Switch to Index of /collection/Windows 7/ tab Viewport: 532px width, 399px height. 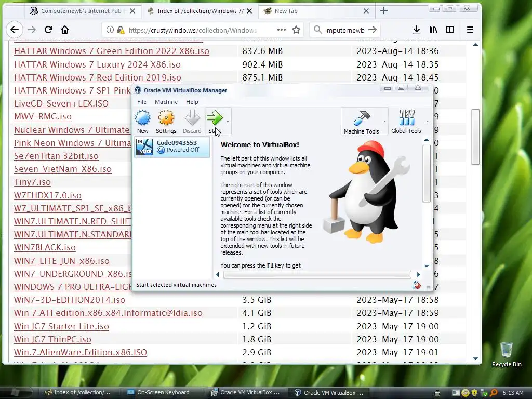(200, 11)
